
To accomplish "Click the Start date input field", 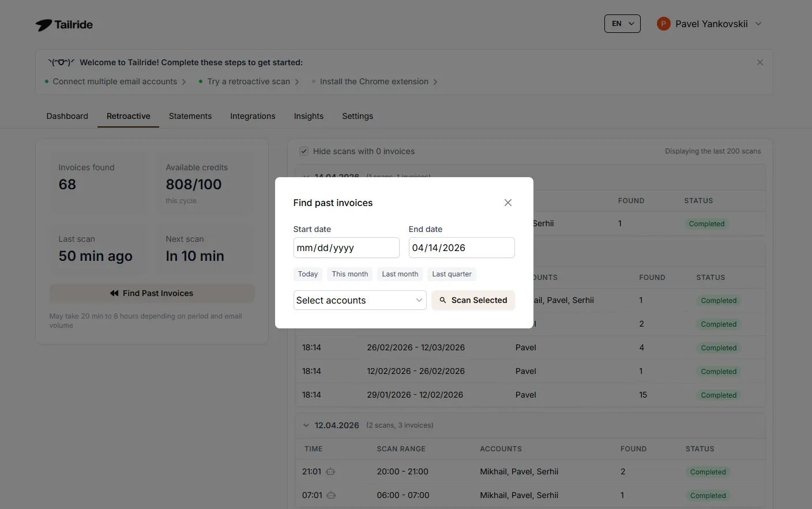I will tap(345, 248).
